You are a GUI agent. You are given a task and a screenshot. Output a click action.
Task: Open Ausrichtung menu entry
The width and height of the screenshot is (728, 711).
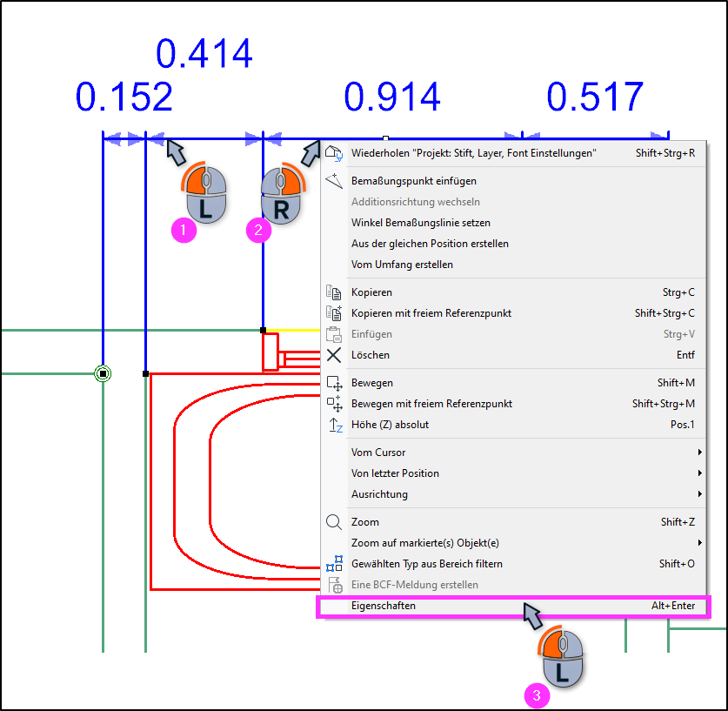tap(513, 494)
